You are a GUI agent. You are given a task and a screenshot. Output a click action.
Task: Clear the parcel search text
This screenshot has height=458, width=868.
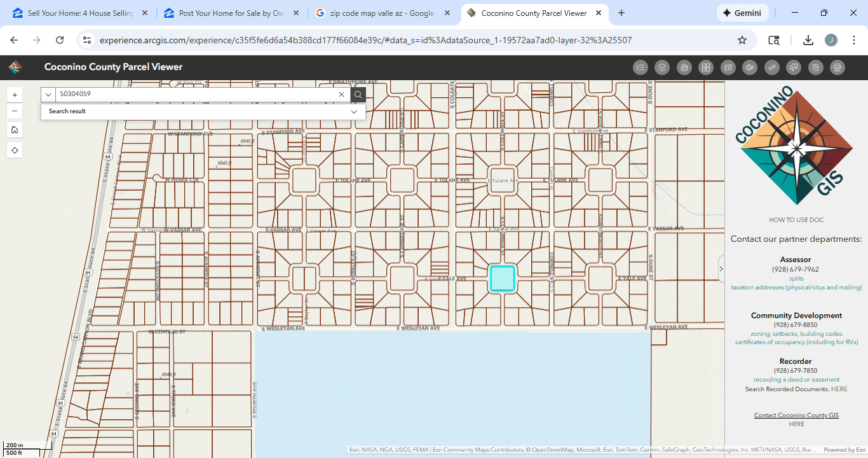(x=341, y=95)
